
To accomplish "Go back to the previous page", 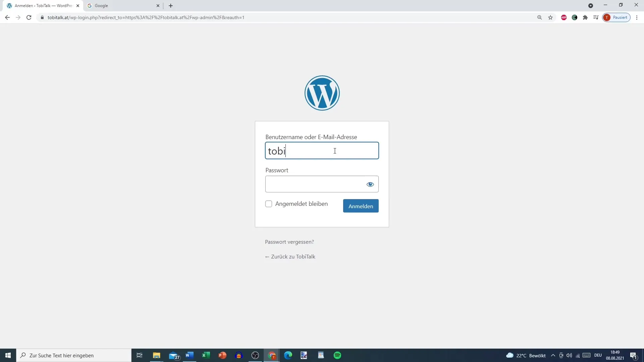I will tap(7, 17).
